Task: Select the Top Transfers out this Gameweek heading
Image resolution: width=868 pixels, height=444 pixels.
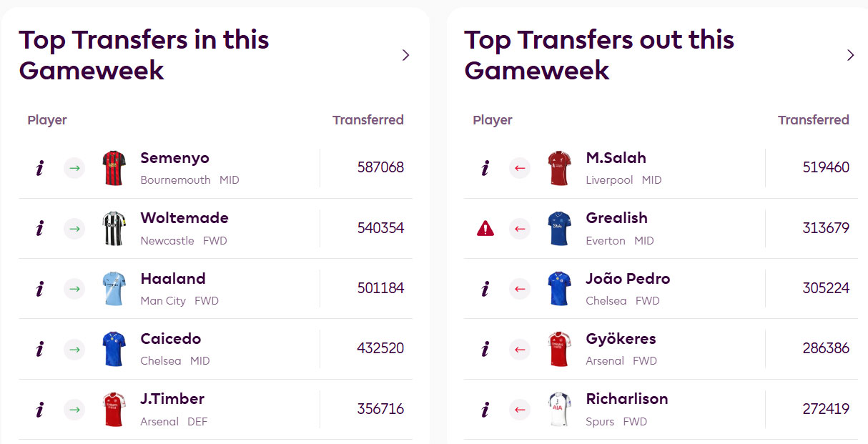Action: (599, 55)
